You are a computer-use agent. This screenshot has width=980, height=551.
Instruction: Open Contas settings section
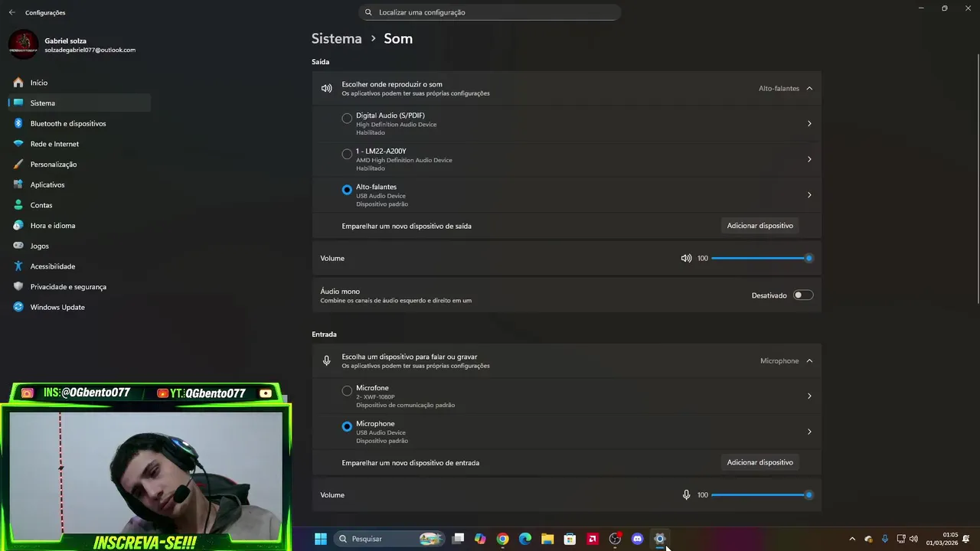pyautogui.click(x=80, y=205)
